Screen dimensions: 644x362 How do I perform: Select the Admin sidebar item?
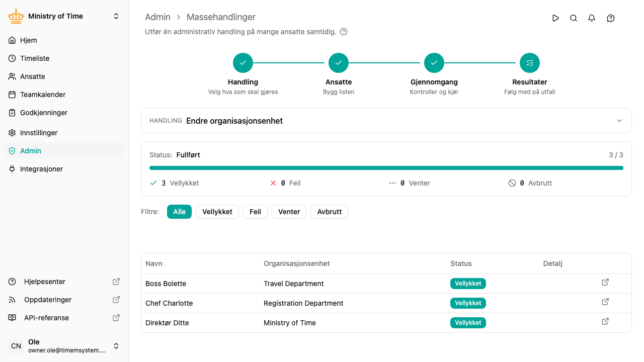pos(64,151)
